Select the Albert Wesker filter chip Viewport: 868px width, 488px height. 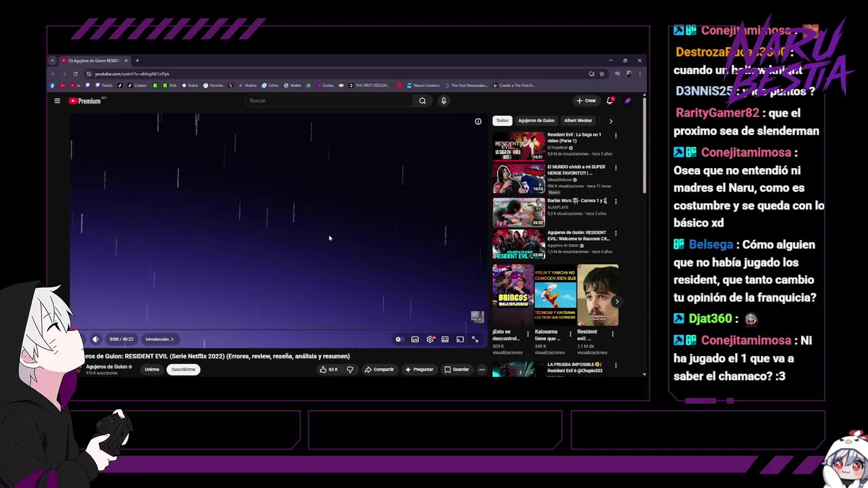click(578, 121)
